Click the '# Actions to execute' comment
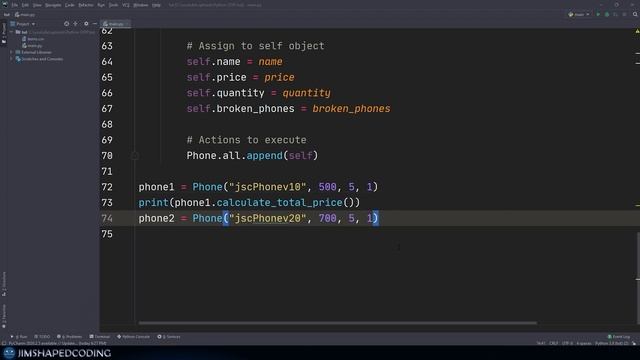The width and height of the screenshot is (640, 360). [x=246, y=140]
